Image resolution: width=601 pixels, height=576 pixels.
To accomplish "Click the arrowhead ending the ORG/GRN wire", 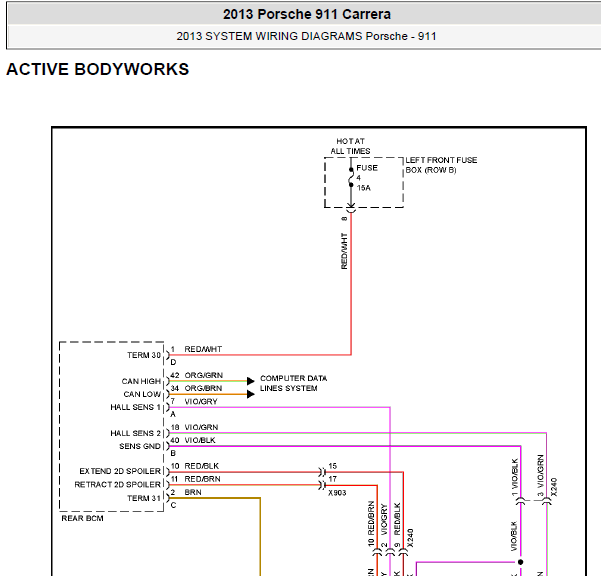I will [x=251, y=381].
